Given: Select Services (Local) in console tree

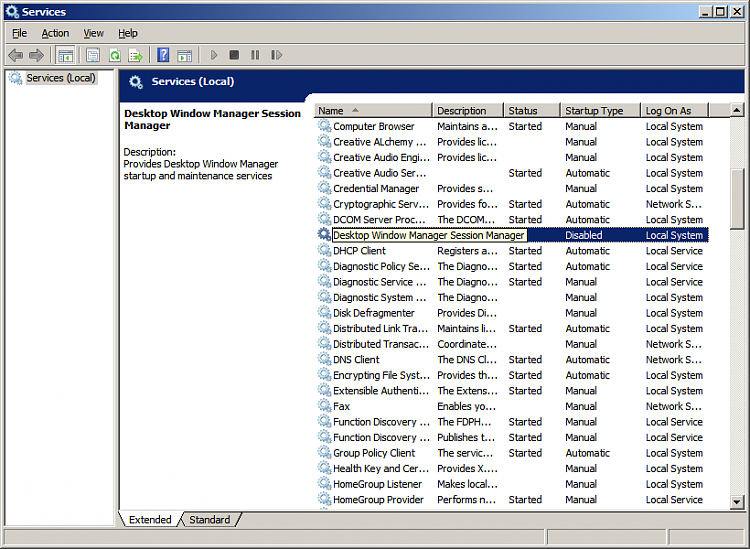Looking at the screenshot, I should pos(61,78).
